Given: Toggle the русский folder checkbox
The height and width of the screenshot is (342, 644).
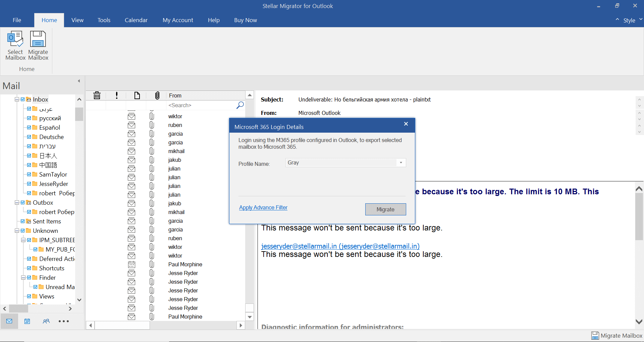Looking at the screenshot, I should pos(30,118).
